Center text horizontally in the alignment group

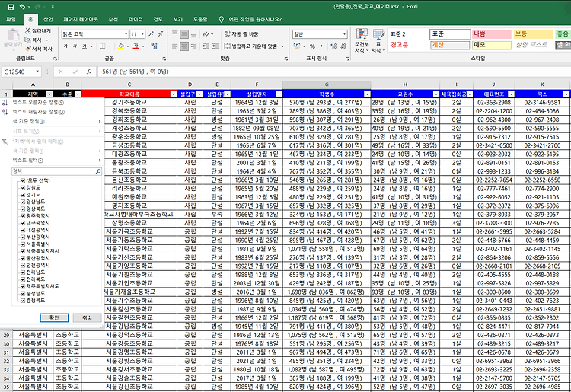click(184, 46)
